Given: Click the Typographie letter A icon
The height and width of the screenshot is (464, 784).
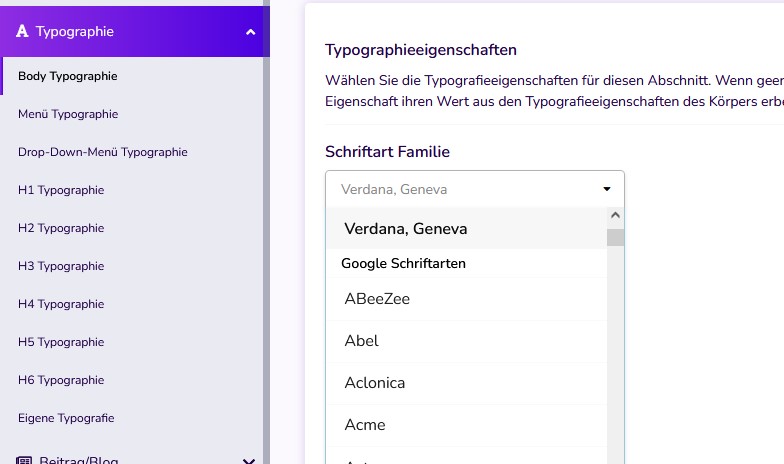Looking at the screenshot, I should pos(22,31).
